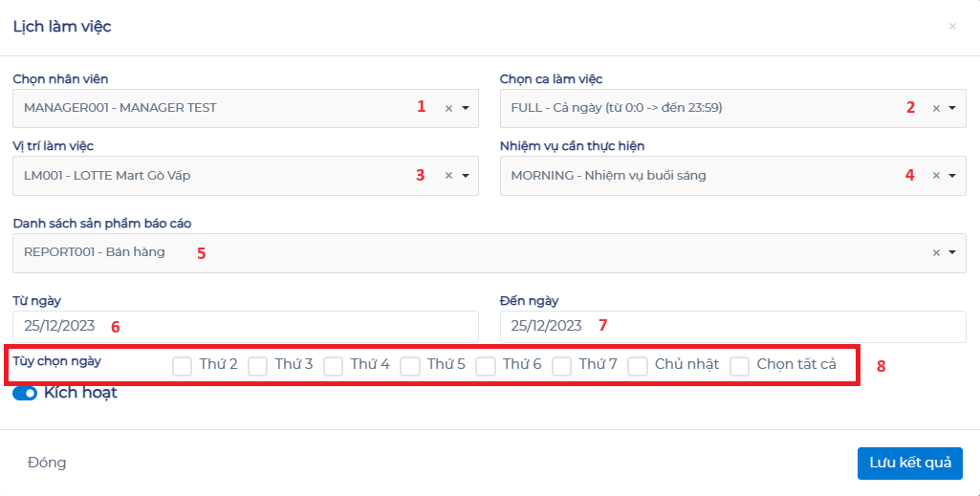Image resolution: width=980 pixels, height=496 pixels.
Task: Remove the LOTTE Mart Gò Vấp location
Action: coord(448,176)
